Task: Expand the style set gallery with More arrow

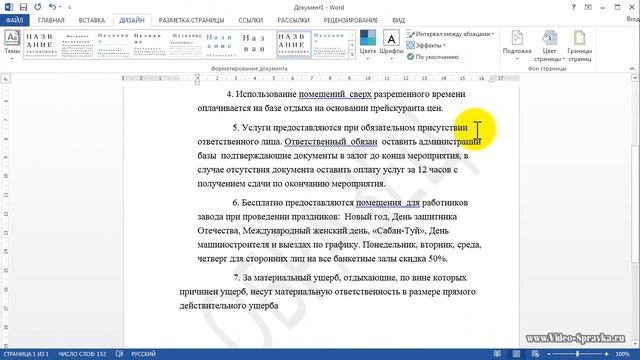Action: (x=352, y=54)
